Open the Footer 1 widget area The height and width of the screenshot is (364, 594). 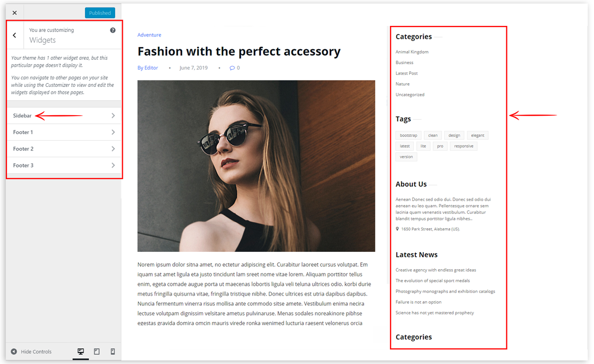click(64, 132)
